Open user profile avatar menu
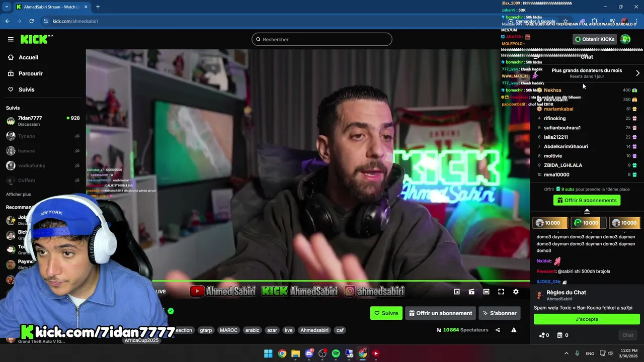This screenshot has width=644, height=362. click(625, 39)
